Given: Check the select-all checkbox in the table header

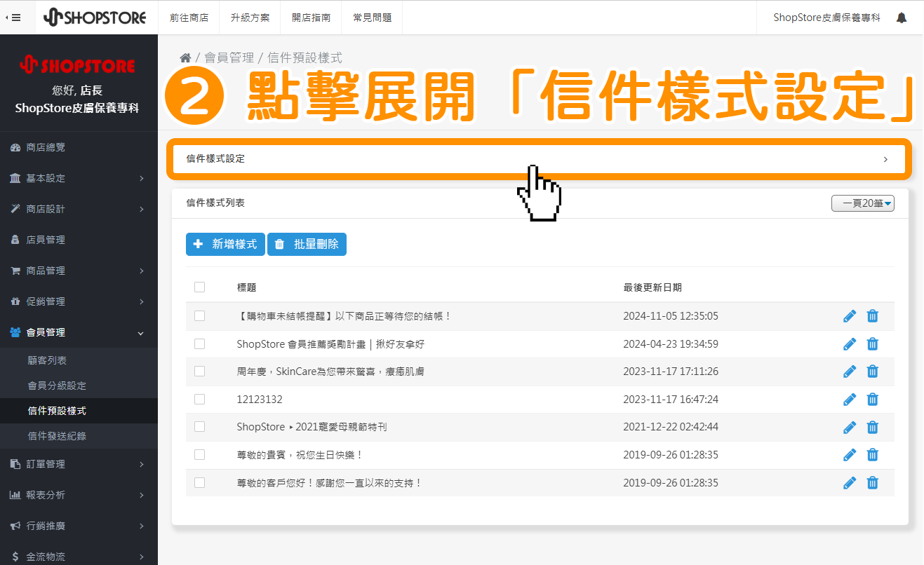Looking at the screenshot, I should click(x=199, y=287).
